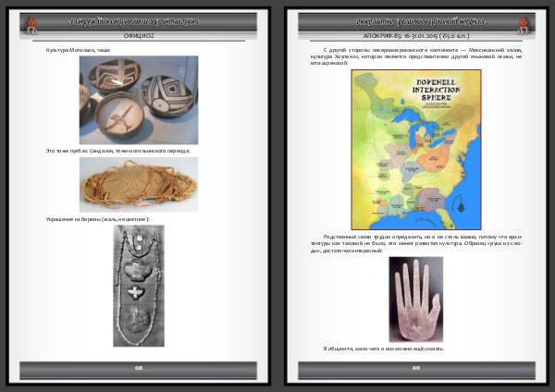The image size is (555, 392).
Task: Click page number 69 in the footer
Action: pyautogui.click(x=416, y=368)
